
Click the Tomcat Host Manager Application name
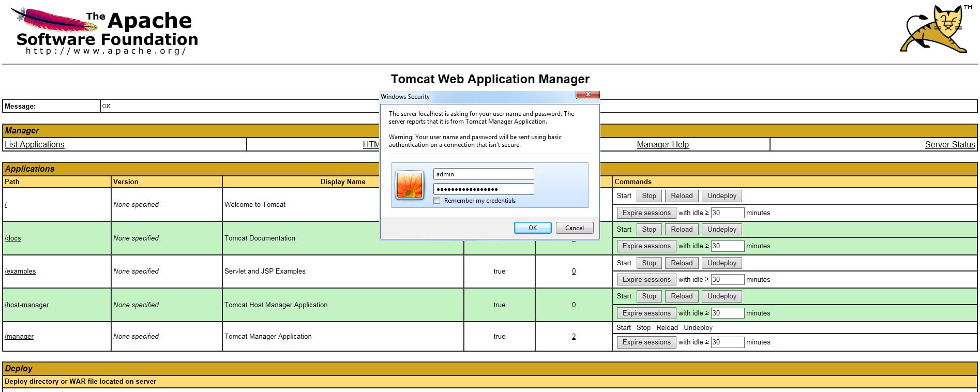[x=276, y=305]
